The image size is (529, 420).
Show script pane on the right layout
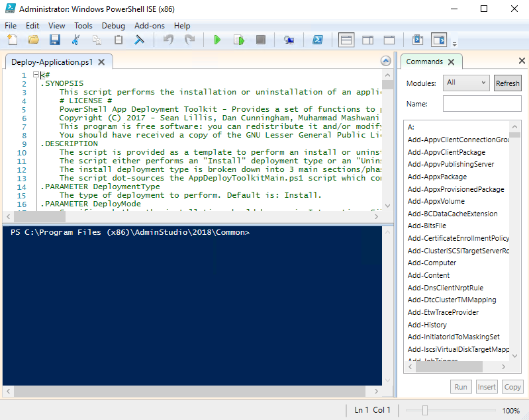tap(367, 40)
